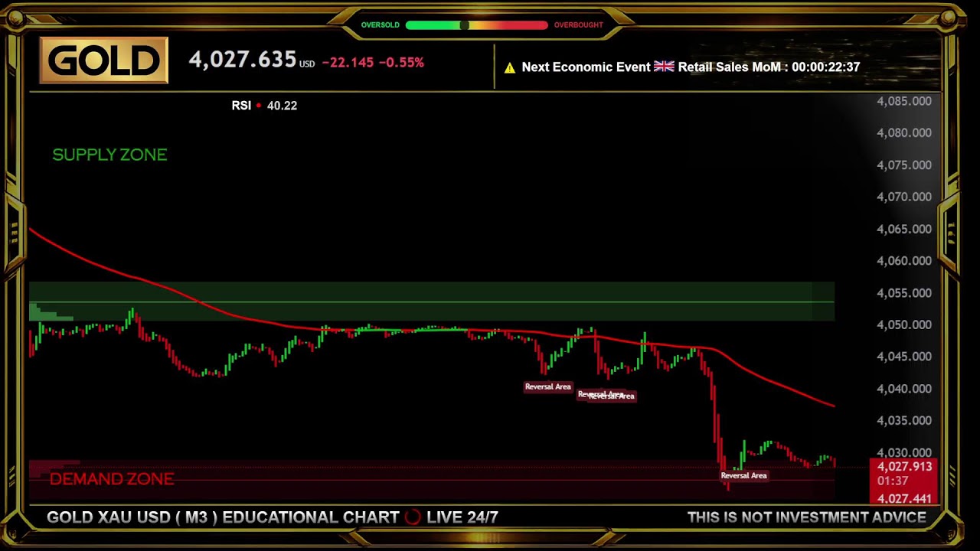
Task: Click the 4,055.000 price axis label
Action: pyautogui.click(x=904, y=293)
